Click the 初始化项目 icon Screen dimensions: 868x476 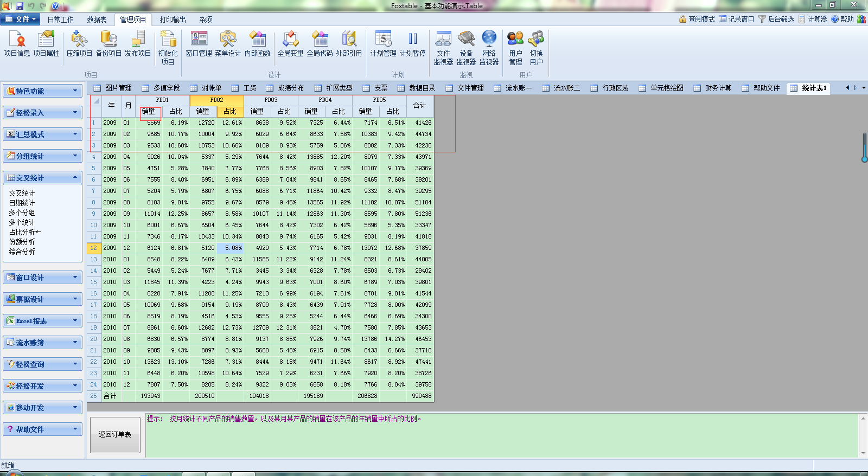coord(168,48)
